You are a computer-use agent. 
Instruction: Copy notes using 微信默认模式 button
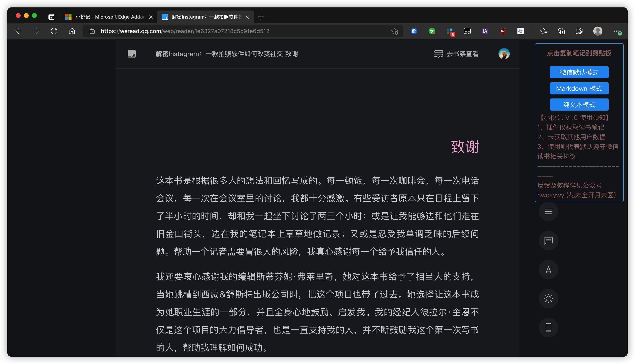[579, 72]
